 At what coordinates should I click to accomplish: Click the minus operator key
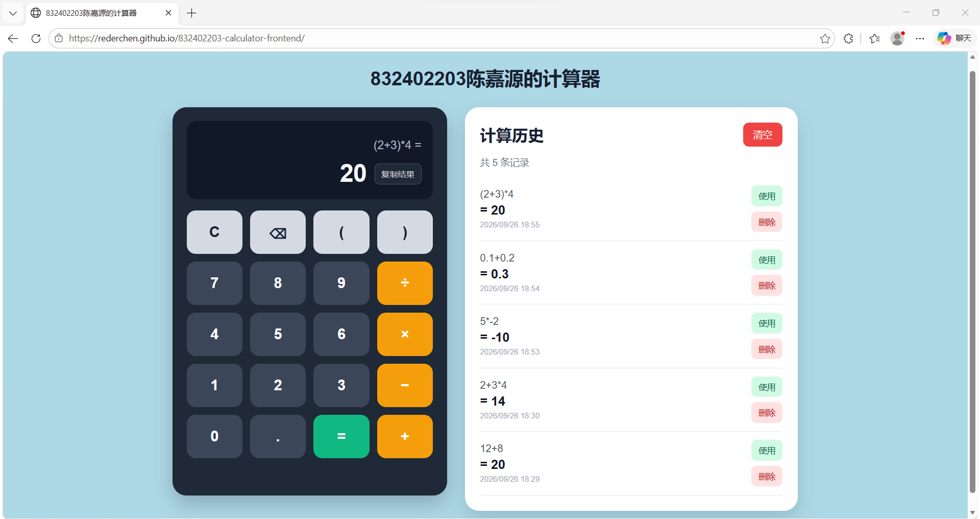[x=405, y=385]
